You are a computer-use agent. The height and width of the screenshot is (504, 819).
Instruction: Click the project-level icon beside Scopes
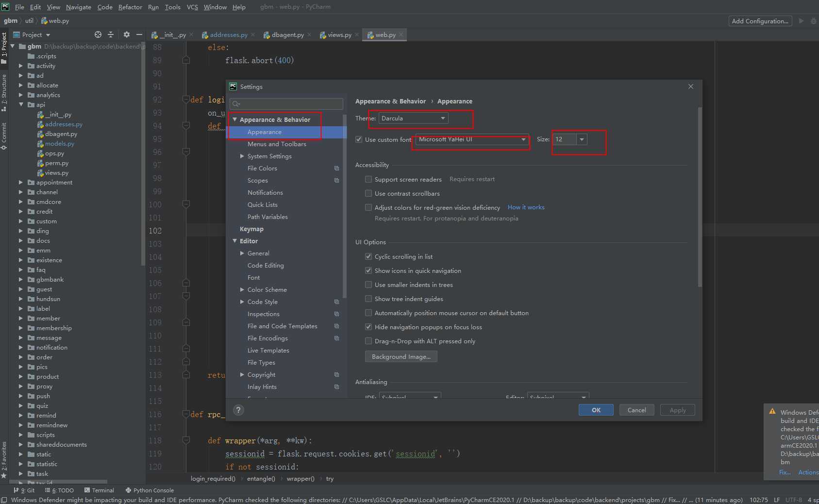pyautogui.click(x=336, y=181)
